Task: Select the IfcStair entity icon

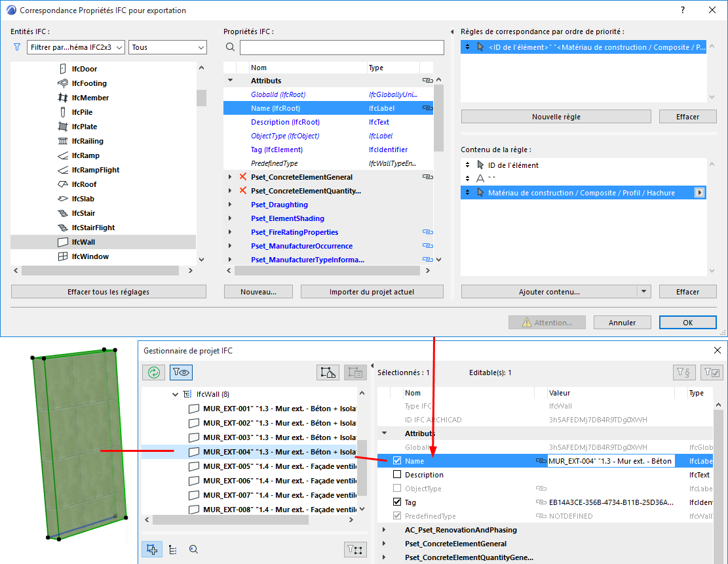Action: point(63,212)
